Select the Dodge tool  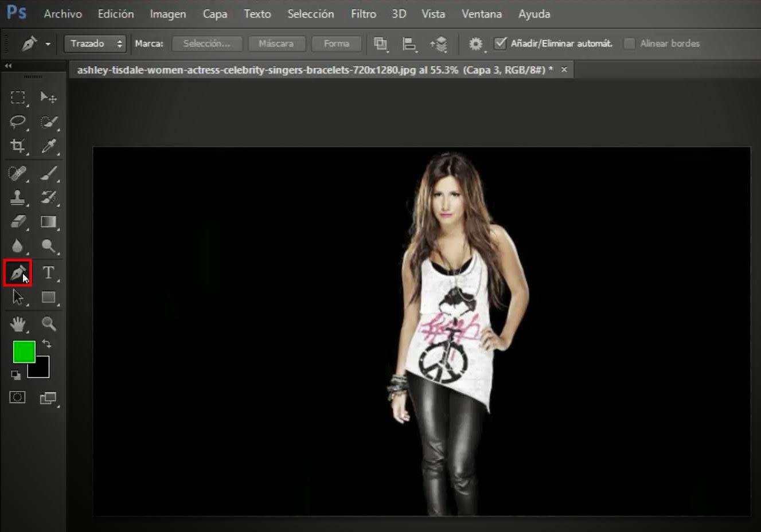click(x=49, y=247)
